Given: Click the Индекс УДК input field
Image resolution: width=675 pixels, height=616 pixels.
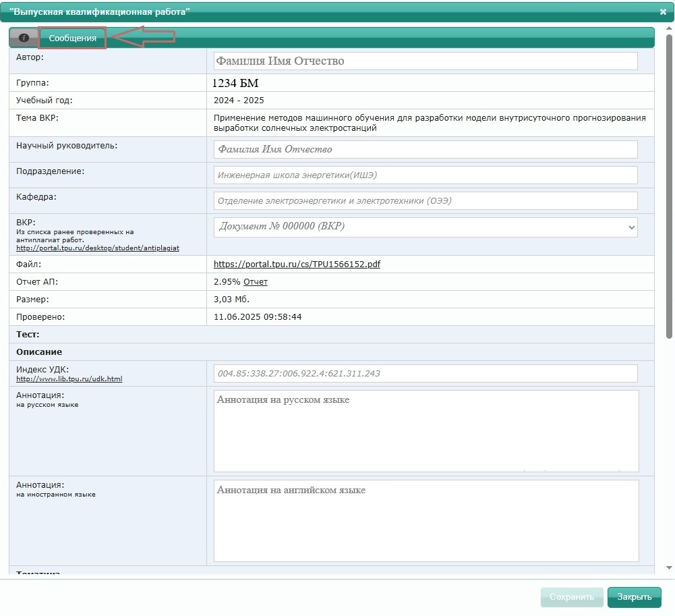Looking at the screenshot, I should (425, 374).
